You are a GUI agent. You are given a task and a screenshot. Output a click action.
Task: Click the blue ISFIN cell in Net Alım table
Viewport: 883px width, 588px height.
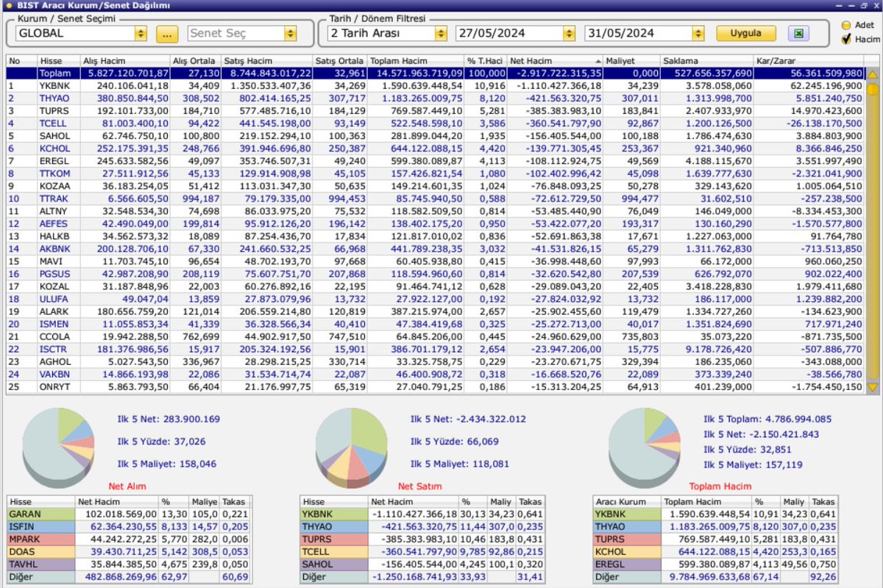pyautogui.click(x=41, y=526)
